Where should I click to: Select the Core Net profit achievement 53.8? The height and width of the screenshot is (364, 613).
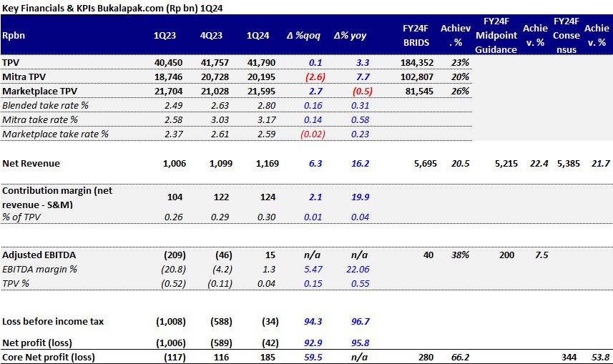[x=601, y=358]
